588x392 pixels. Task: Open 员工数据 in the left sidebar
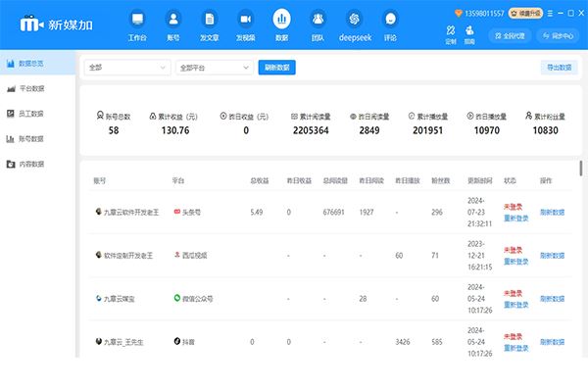point(32,114)
